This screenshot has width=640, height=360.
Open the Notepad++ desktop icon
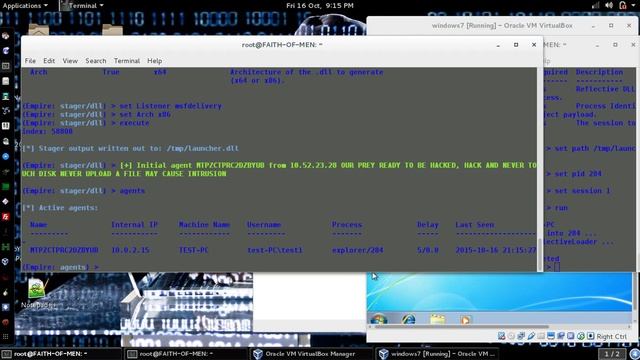[37, 293]
